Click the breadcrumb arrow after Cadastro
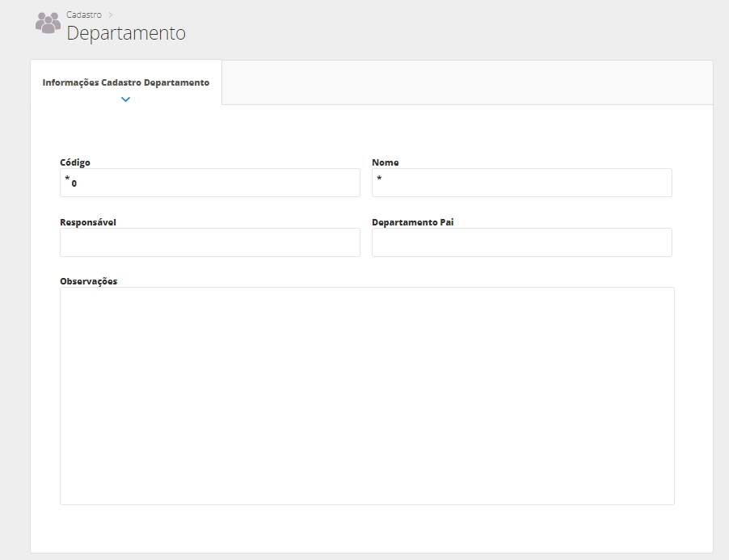 111,15
